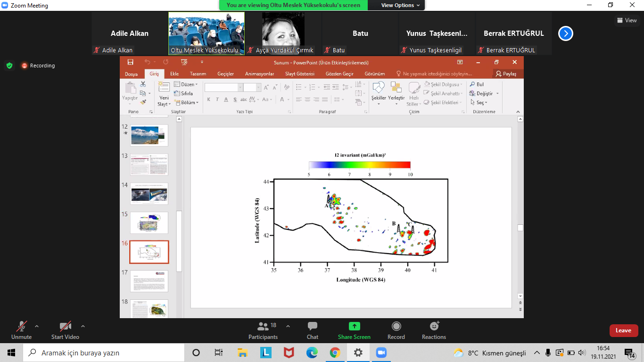The image size is (644, 362).
Task: Click the Paylaş share button
Action: [x=506, y=74]
